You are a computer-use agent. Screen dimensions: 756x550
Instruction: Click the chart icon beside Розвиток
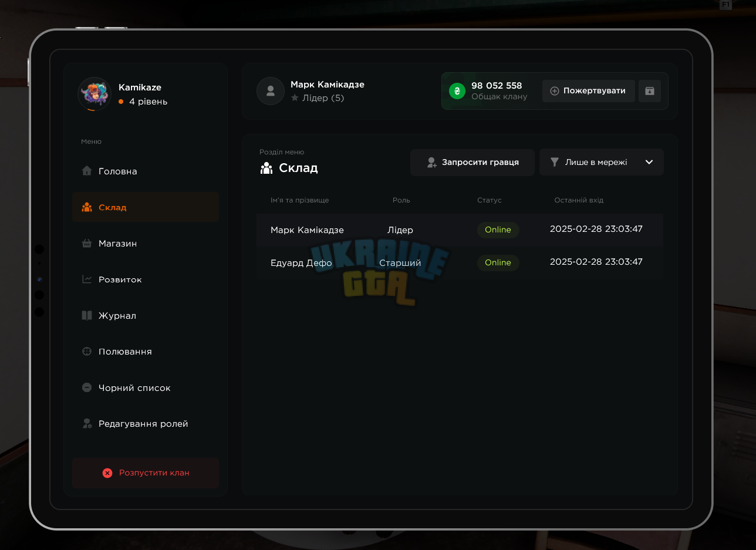(87, 279)
